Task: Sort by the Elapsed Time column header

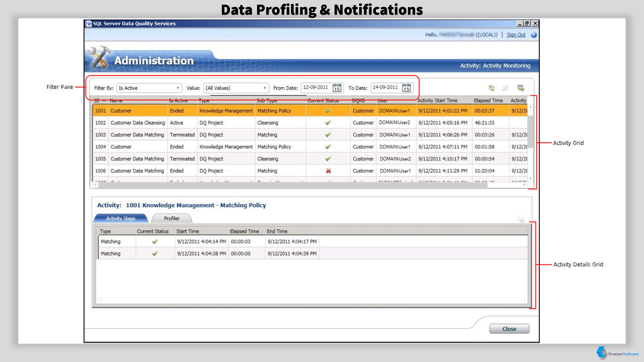Action: (x=488, y=101)
